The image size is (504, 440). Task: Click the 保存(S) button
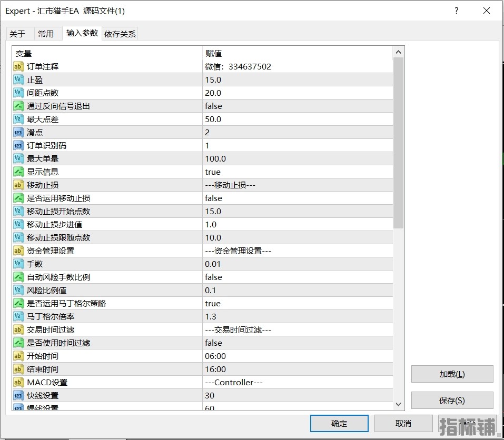[x=452, y=401]
